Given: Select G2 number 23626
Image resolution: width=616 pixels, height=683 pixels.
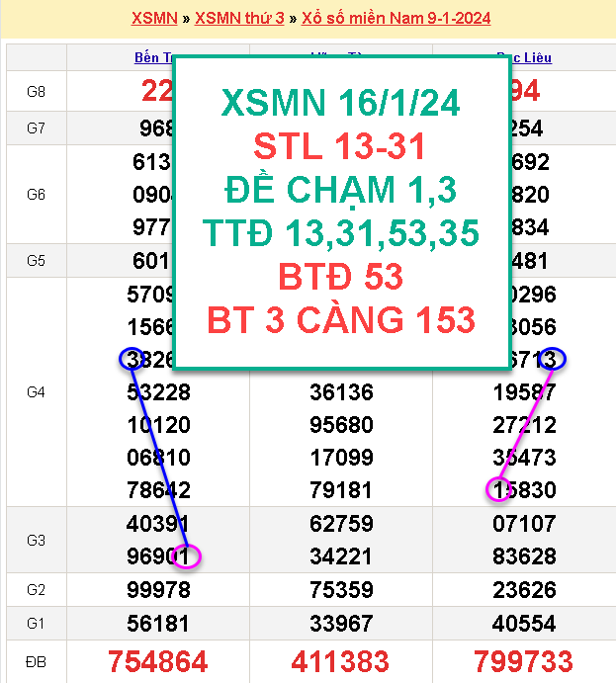Looking at the screenshot, I should coord(524,590).
